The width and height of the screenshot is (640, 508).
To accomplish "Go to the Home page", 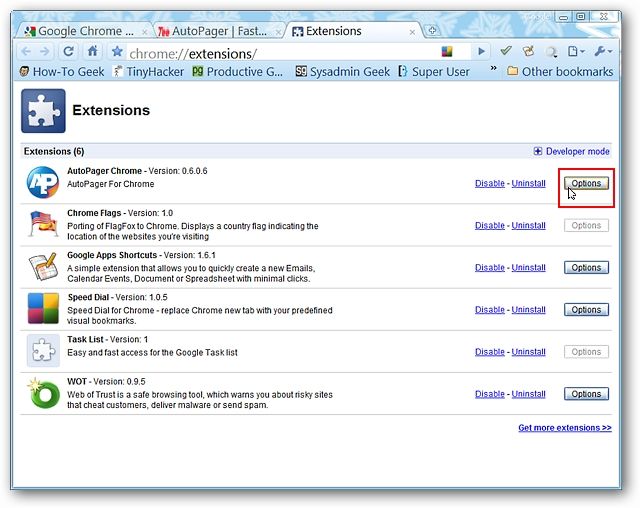I will pyautogui.click(x=93, y=52).
